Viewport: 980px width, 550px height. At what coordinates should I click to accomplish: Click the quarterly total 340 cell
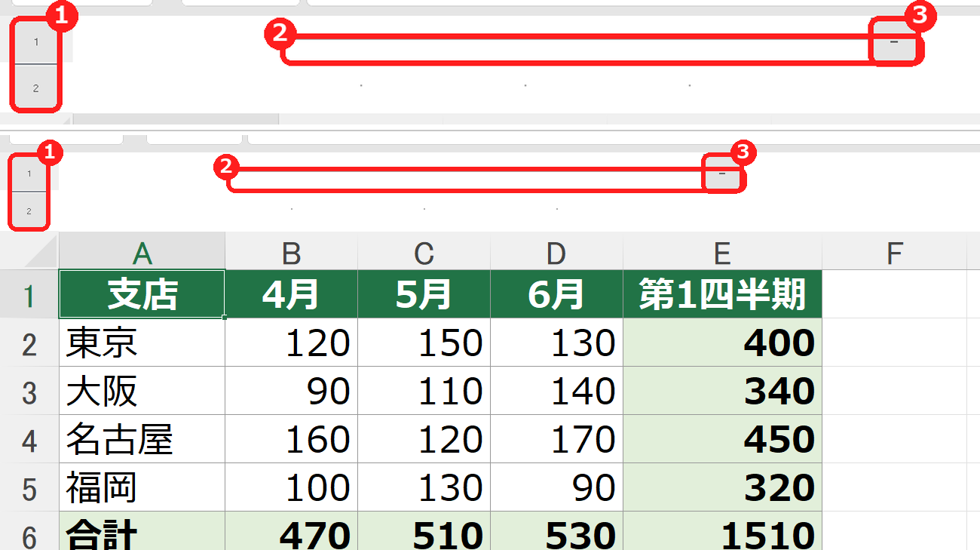click(x=723, y=391)
